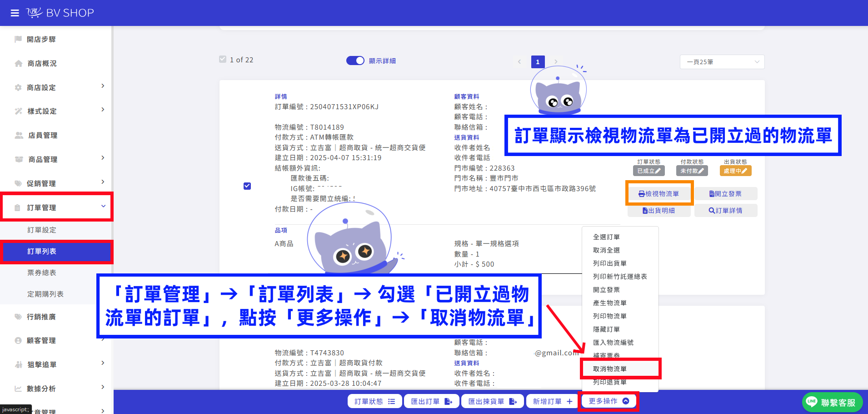The image size is (868, 414).
Task: Click order number 2504071531XP06KJ text
Action: [x=344, y=107]
